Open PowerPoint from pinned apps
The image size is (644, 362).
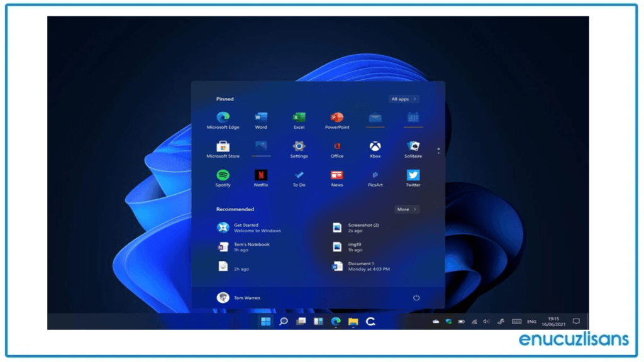(x=336, y=119)
